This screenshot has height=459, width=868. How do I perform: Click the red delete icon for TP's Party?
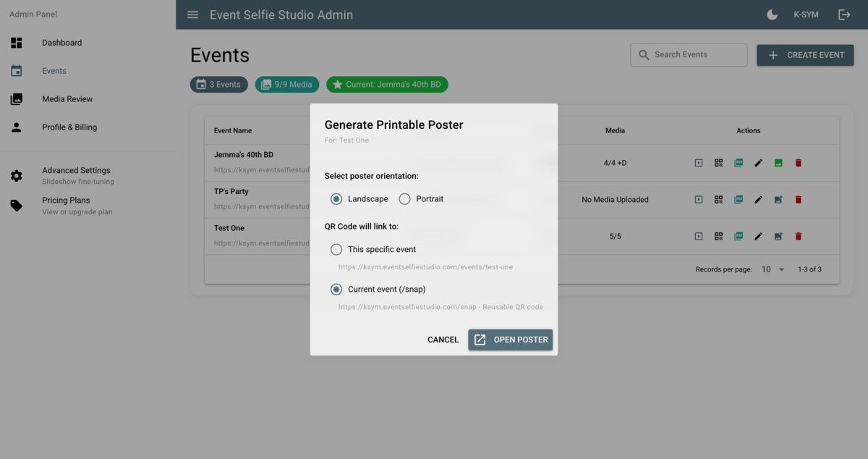tap(799, 199)
